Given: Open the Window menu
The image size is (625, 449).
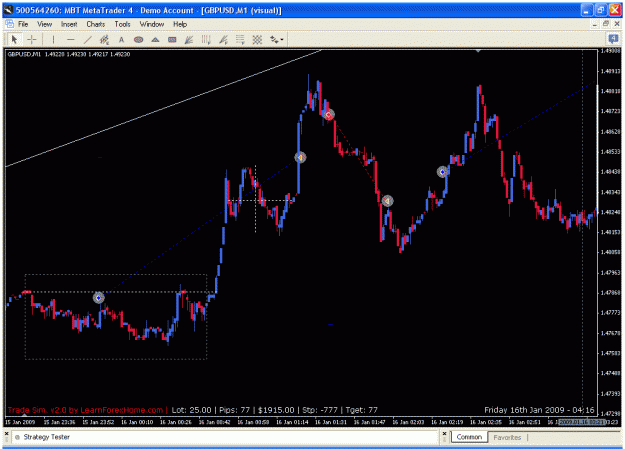Looking at the screenshot, I should tap(152, 24).
